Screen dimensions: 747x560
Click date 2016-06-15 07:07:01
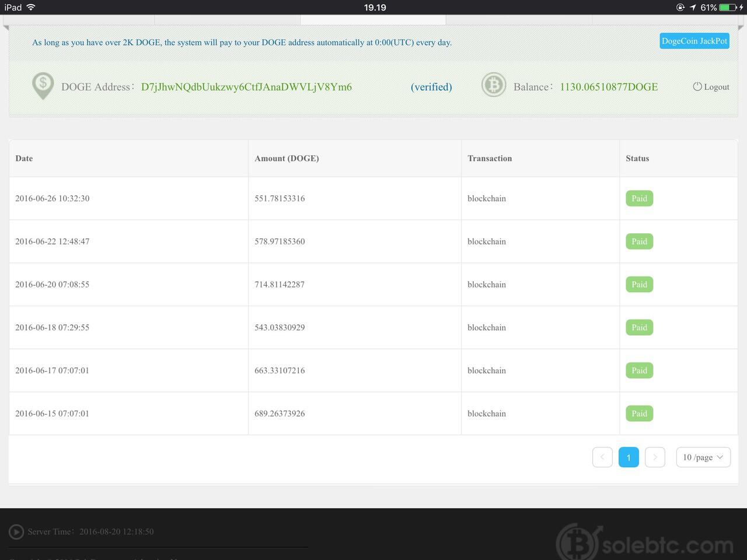pyautogui.click(x=53, y=414)
